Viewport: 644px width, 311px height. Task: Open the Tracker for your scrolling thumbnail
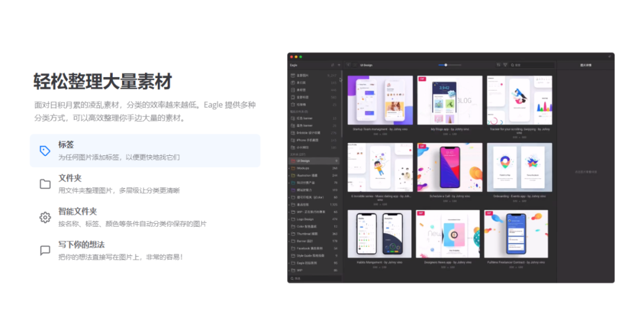[x=519, y=100]
